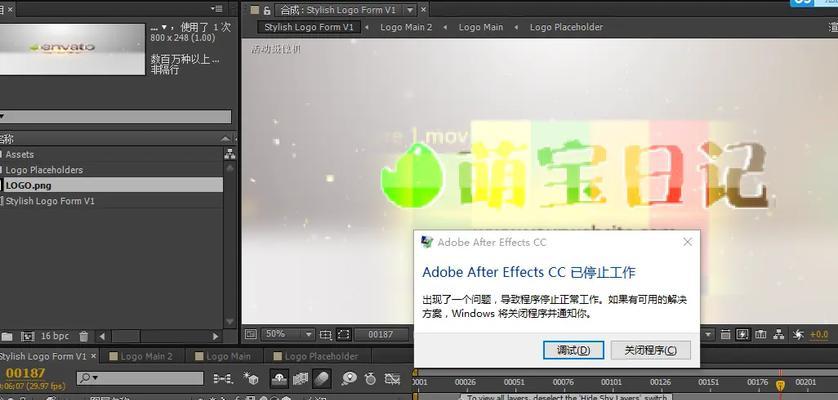Open the dropdown arrow beside the thumbnail info
The width and height of the screenshot is (838, 400).
click(x=165, y=27)
